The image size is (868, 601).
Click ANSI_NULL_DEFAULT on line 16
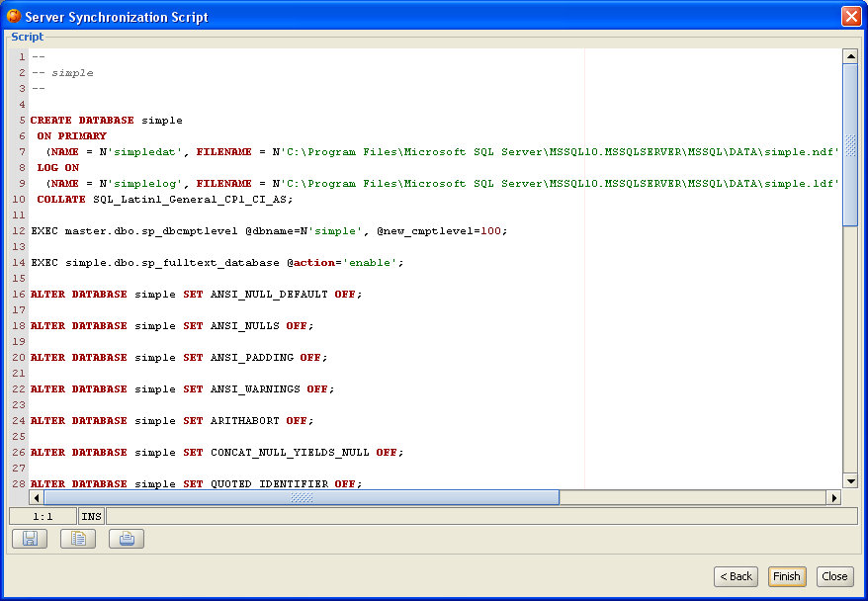[269, 294]
